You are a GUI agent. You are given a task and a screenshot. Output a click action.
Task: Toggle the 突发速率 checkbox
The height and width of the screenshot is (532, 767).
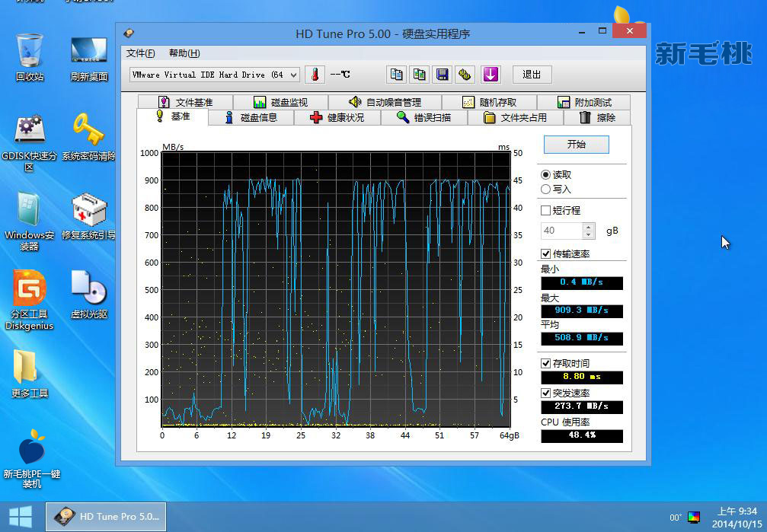click(545, 393)
